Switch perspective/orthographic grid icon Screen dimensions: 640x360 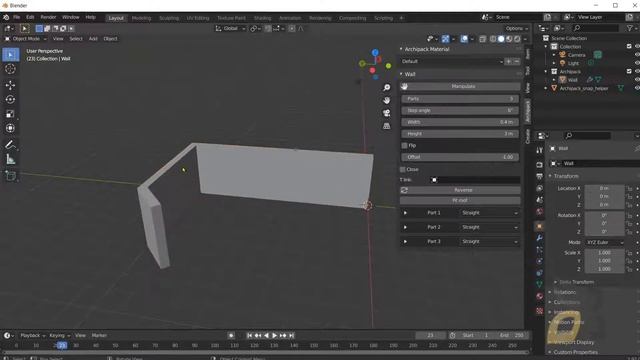pyautogui.click(x=386, y=126)
